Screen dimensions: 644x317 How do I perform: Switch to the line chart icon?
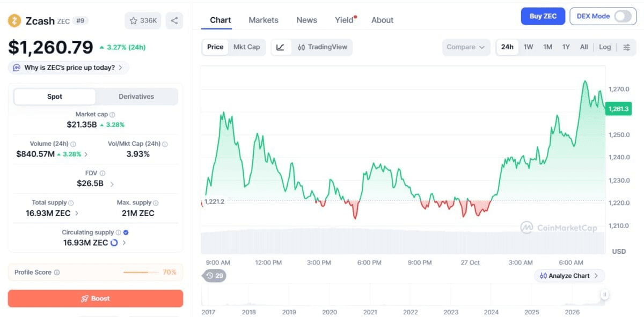[x=281, y=47]
